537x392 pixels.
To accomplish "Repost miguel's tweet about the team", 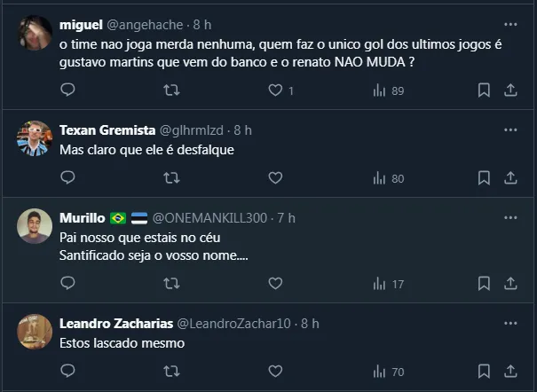I will coord(171,90).
